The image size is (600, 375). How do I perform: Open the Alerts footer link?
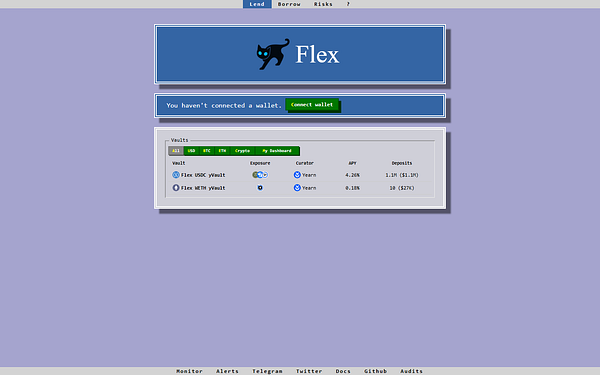227,371
